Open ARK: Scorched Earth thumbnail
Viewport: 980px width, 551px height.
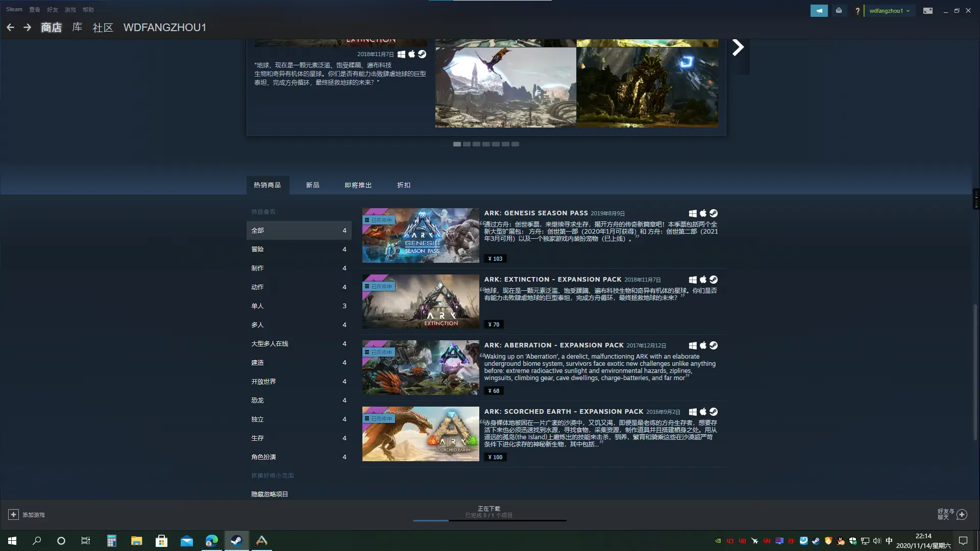[421, 434]
